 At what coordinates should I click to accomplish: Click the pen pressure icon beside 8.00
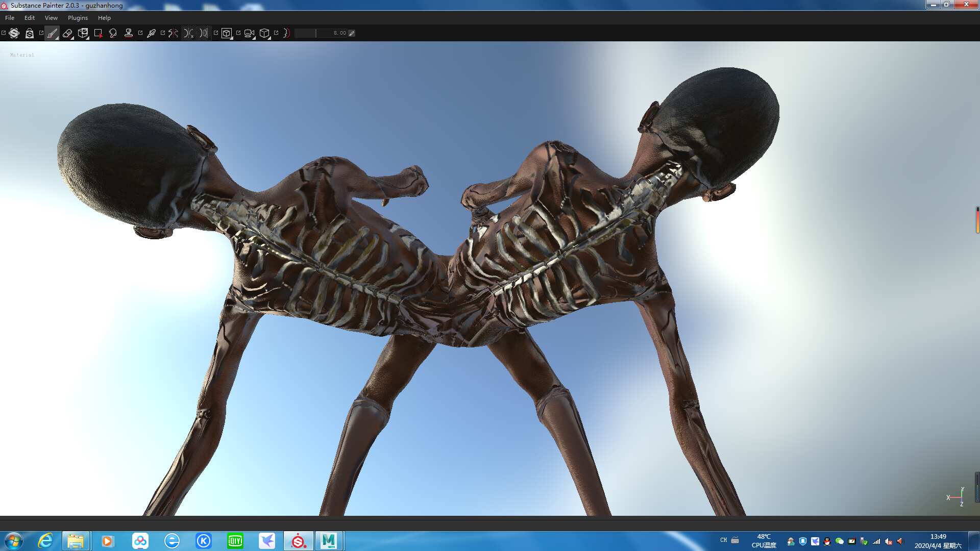pyautogui.click(x=352, y=33)
